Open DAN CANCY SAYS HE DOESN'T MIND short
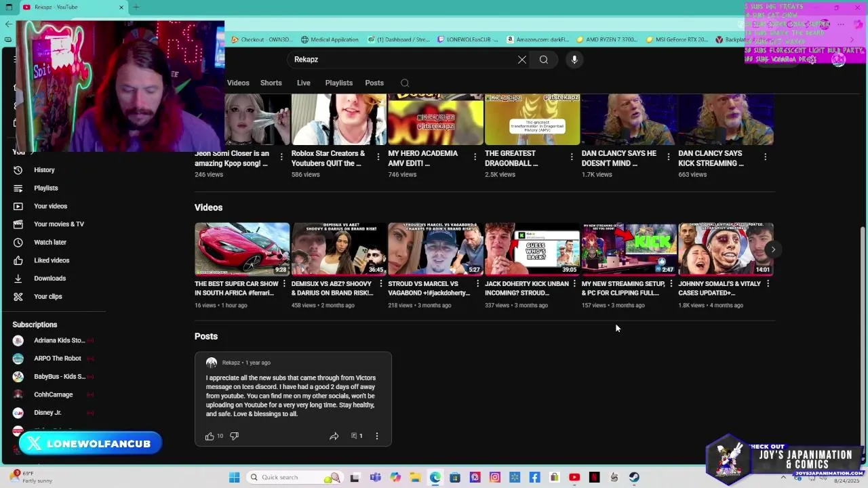 pyautogui.click(x=629, y=120)
